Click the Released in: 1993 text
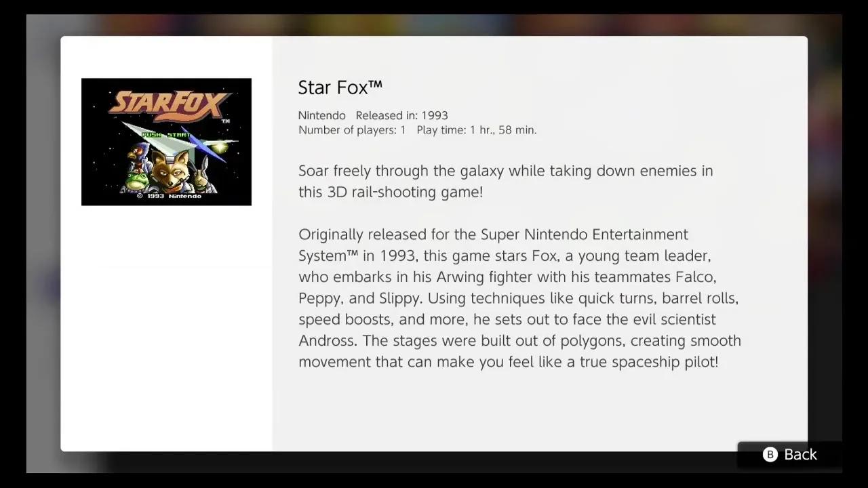The width and height of the screenshot is (868, 488). pos(401,115)
